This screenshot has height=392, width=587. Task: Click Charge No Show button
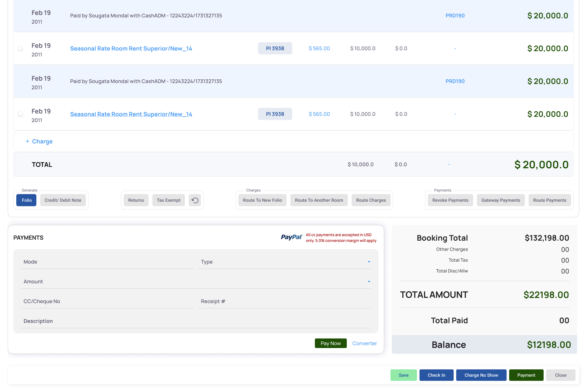click(x=481, y=375)
